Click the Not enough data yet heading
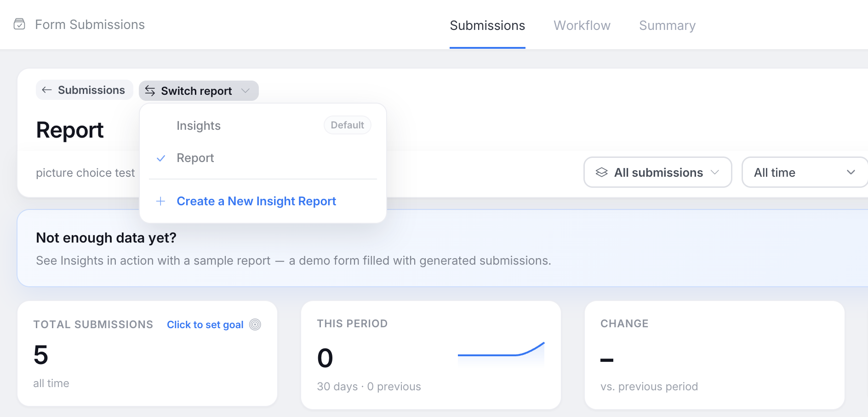 coord(106,237)
